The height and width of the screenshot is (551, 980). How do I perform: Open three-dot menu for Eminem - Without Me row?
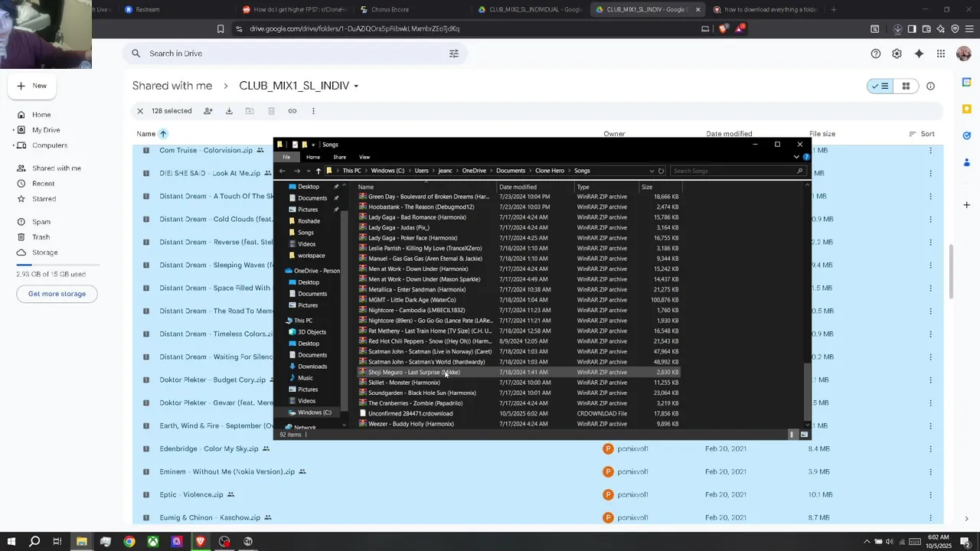[931, 471]
